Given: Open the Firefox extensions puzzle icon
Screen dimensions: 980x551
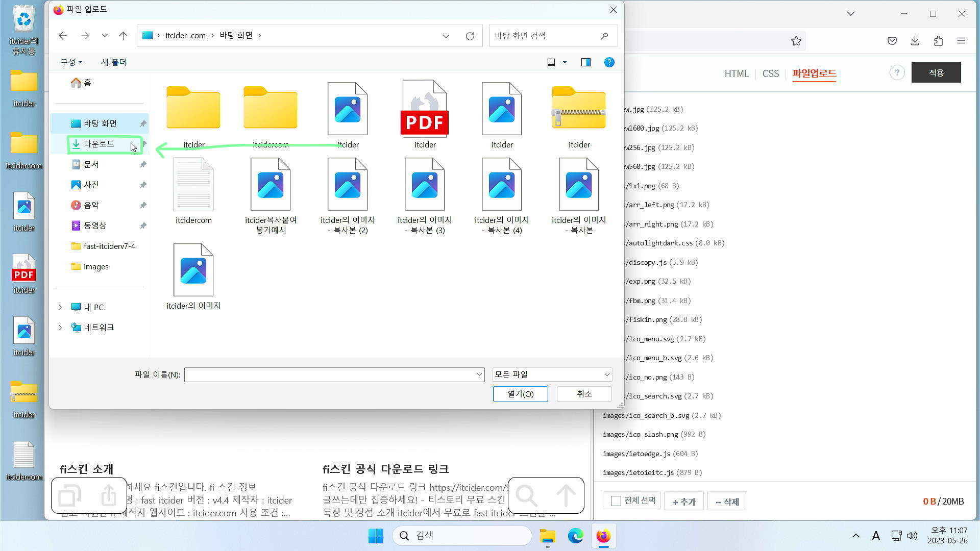Looking at the screenshot, I should tap(938, 41).
